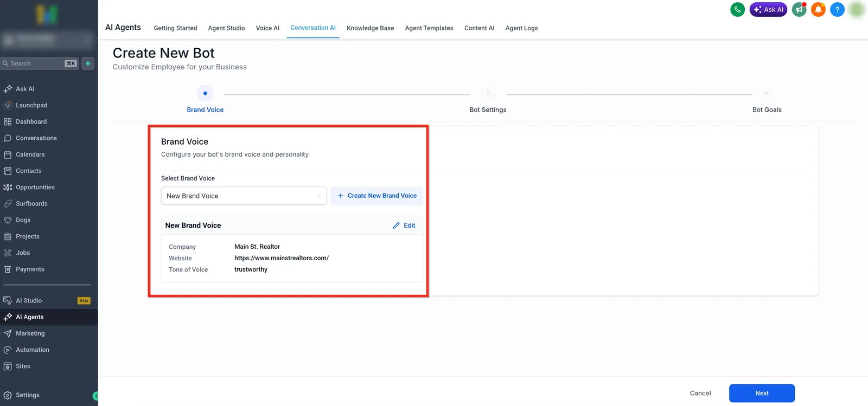Click the Bot Settings step label

(488, 109)
